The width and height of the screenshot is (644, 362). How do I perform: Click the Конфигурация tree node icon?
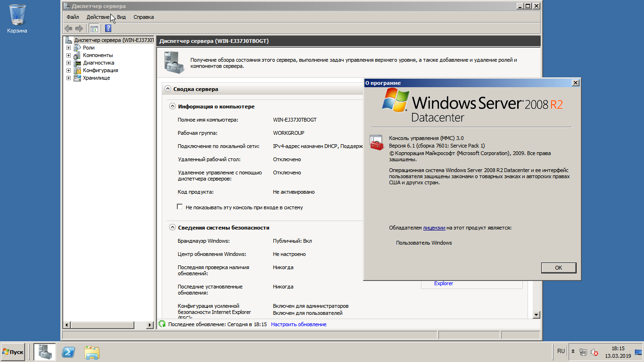tap(77, 70)
